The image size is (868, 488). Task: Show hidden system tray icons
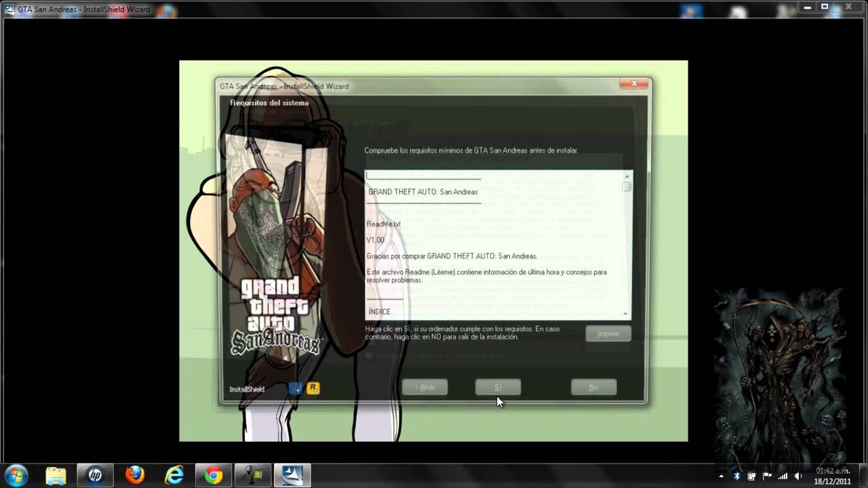(x=721, y=476)
